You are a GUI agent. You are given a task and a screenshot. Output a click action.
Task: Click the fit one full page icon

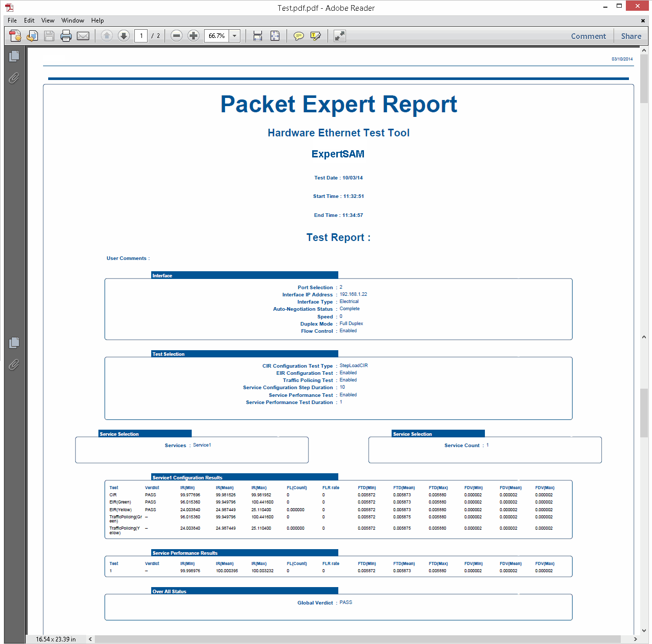pyautogui.click(x=275, y=36)
